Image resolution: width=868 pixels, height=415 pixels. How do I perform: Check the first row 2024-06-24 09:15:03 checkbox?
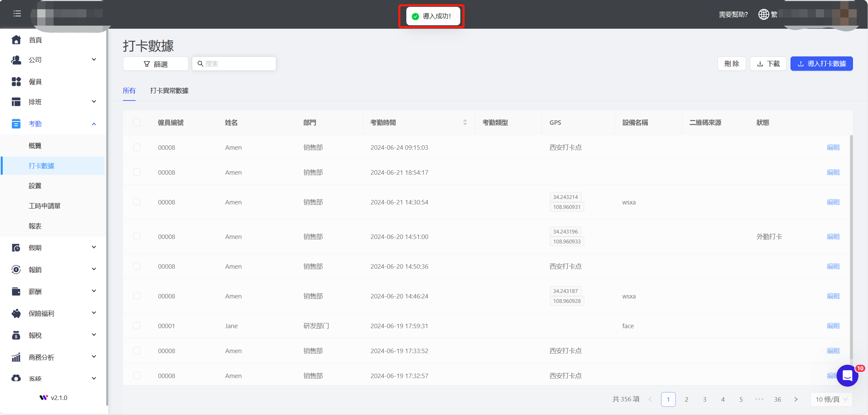[x=137, y=147]
